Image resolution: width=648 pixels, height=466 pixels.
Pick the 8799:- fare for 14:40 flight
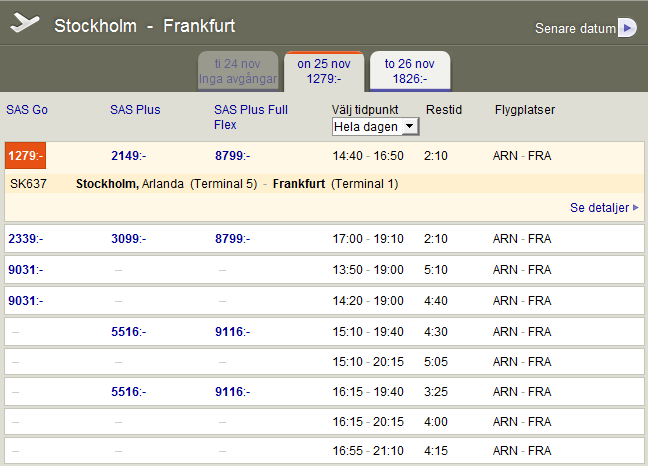click(x=232, y=156)
